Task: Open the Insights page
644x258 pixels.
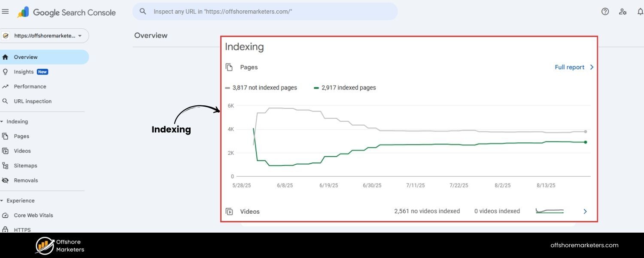Action: (x=24, y=72)
